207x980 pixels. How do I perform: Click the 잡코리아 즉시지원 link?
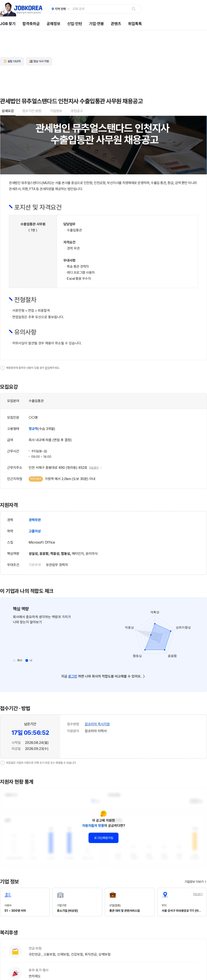(x=97, y=724)
